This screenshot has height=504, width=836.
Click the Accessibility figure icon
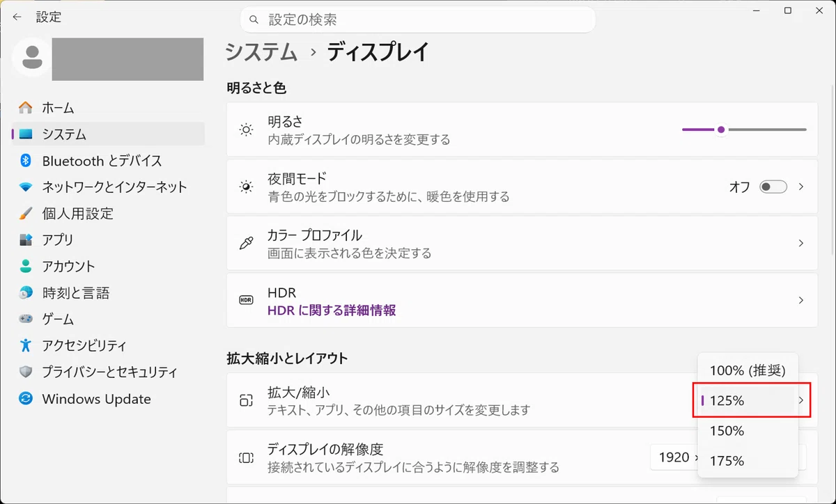[x=26, y=345]
